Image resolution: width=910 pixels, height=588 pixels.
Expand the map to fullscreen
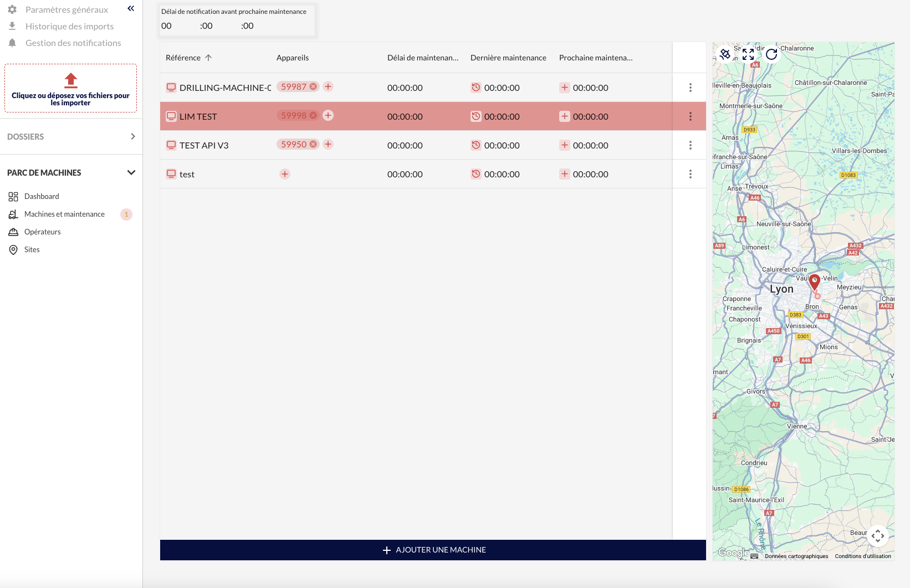pos(748,54)
